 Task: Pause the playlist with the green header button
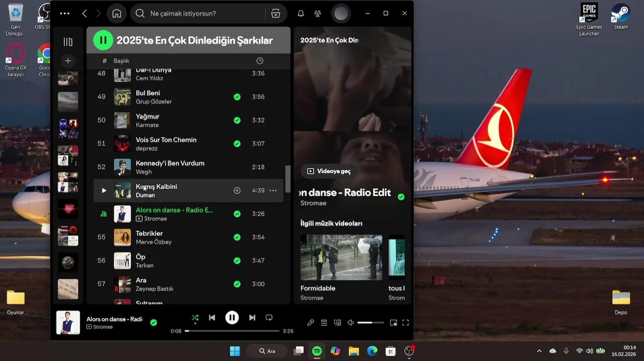point(103,40)
